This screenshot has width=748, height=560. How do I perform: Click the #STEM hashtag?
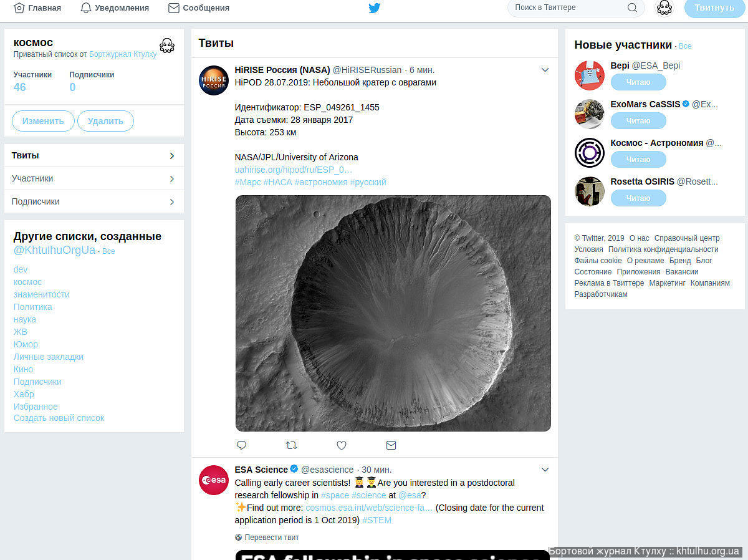click(376, 520)
